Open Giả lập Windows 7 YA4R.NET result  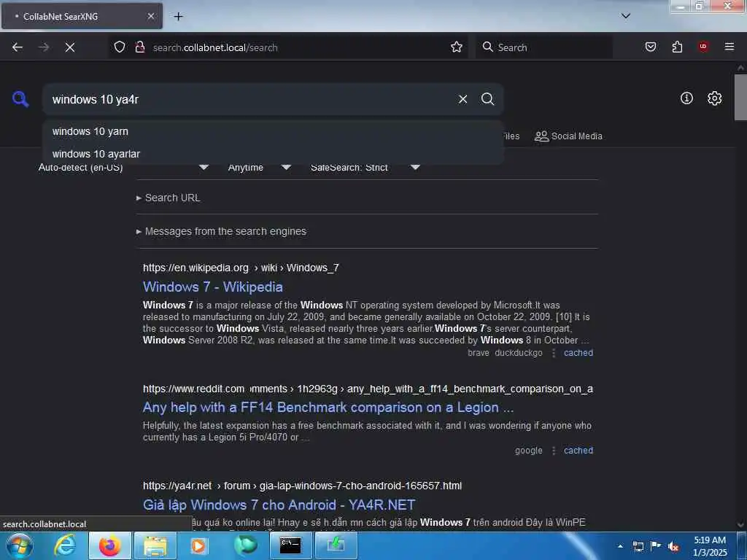tap(279, 505)
